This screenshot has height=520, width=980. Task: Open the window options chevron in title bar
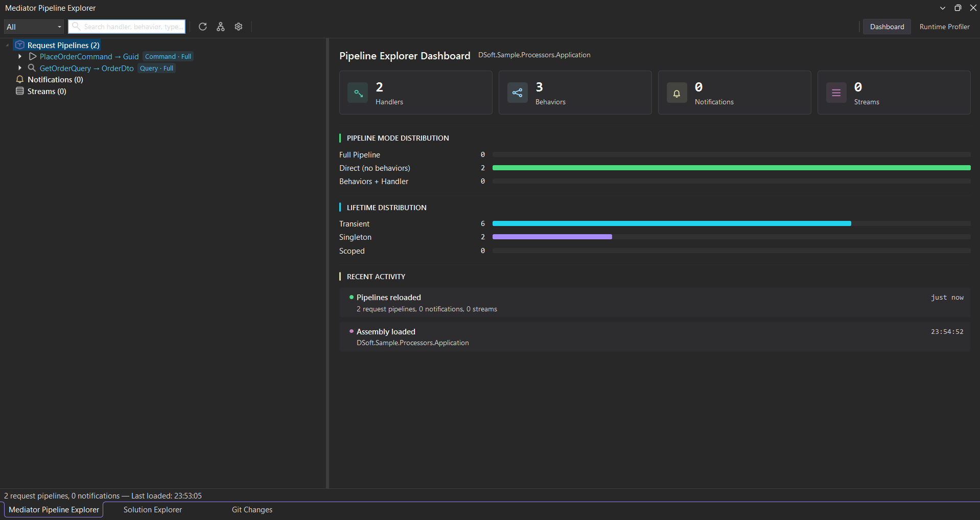[943, 8]
